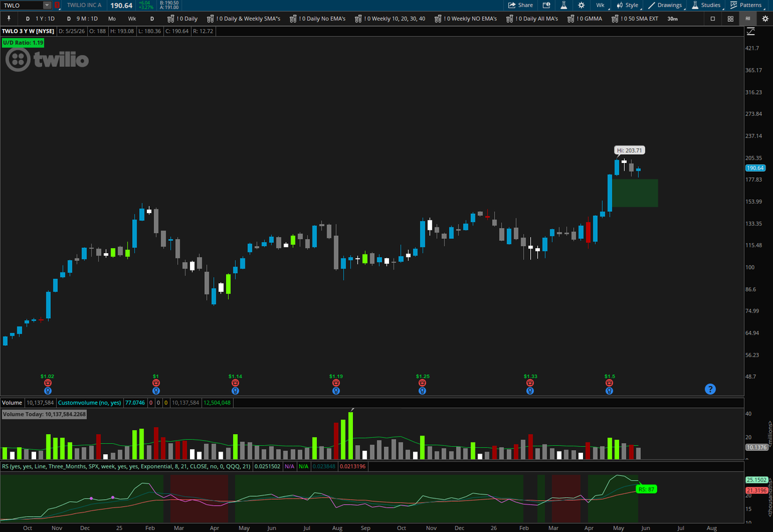Load '! 0 Daily No EMA's' study set
This screenshot has width=773, height=532.
coord(318,19)
